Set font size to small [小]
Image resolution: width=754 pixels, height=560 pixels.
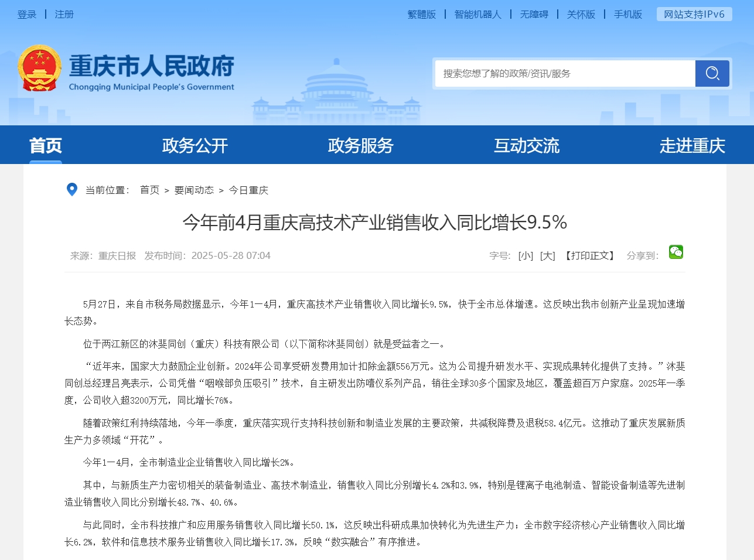[x=526, y=256]
